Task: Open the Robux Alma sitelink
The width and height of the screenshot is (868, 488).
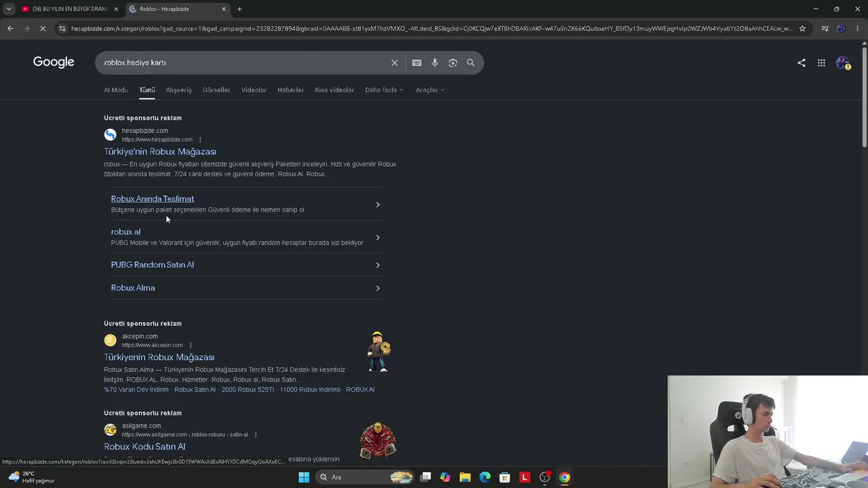Action: [133, 288]
